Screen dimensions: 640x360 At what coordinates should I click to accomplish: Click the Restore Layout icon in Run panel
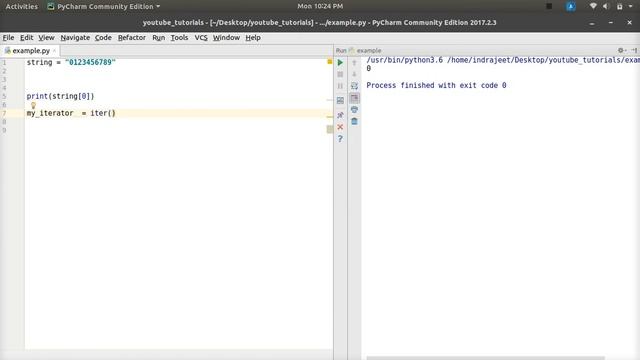coord(340,100)
